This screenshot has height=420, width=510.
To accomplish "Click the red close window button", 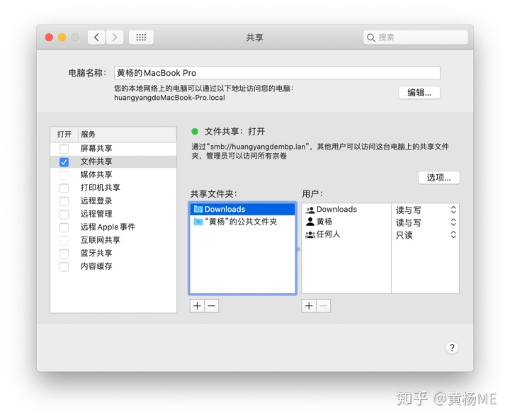I will 49,38.
